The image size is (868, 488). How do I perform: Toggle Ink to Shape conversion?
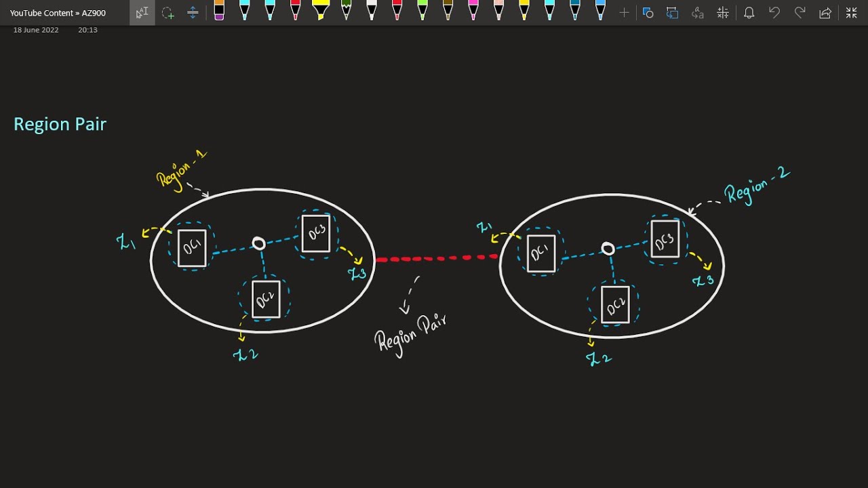click(672, 13)
